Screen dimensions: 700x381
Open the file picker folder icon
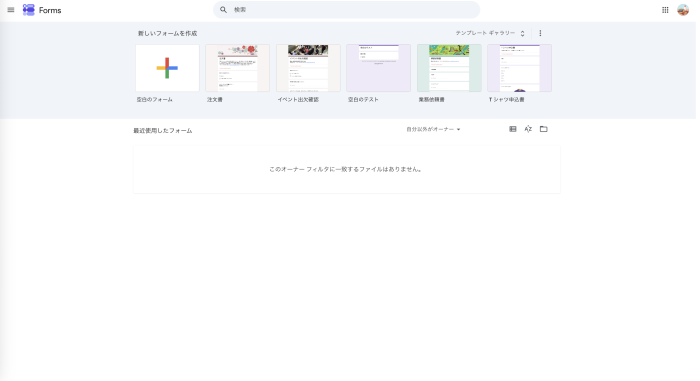[543, 129]
